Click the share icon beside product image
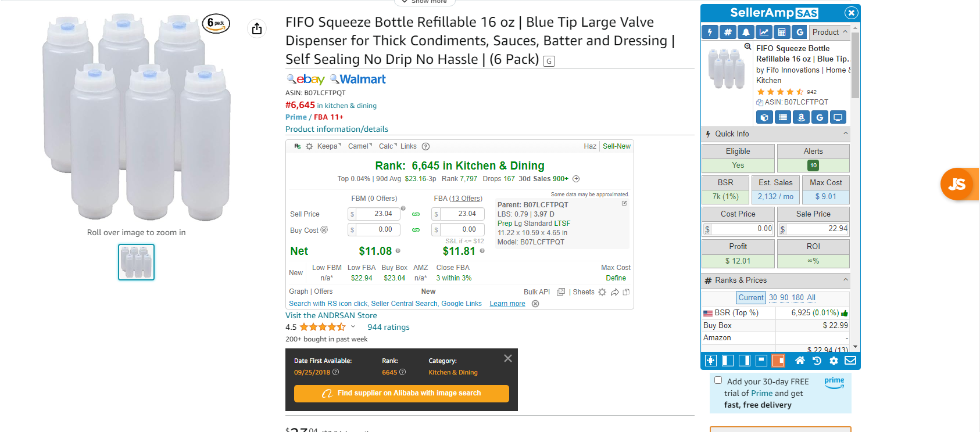Viewport: 980px width, 432px height. click(x=257, y=28)
